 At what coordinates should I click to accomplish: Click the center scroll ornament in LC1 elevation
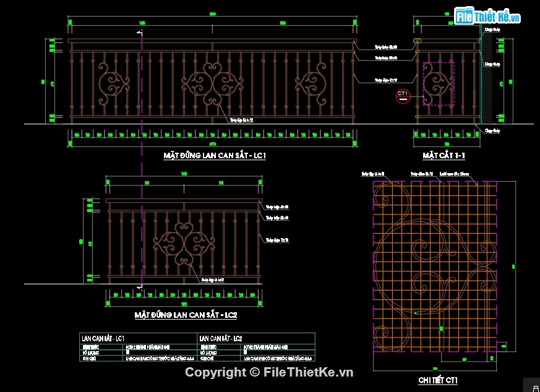click(212, 85)
